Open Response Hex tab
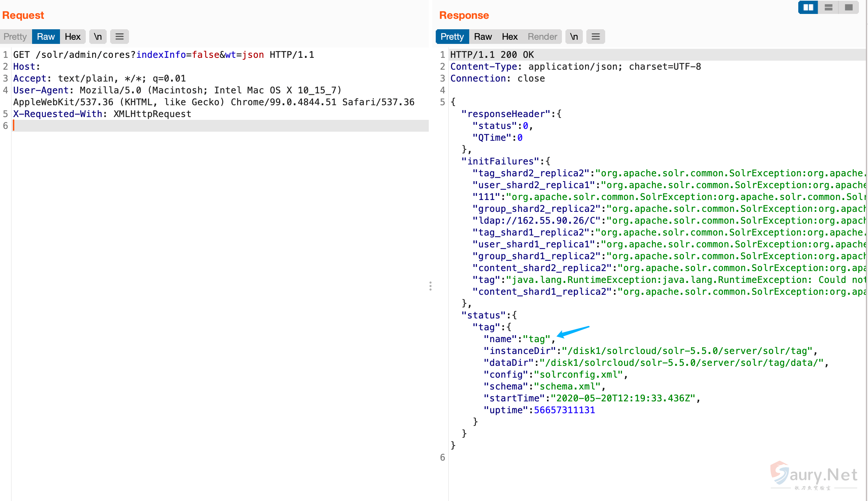The width and height of the screenshot is (868, 501). pos(509,37)
